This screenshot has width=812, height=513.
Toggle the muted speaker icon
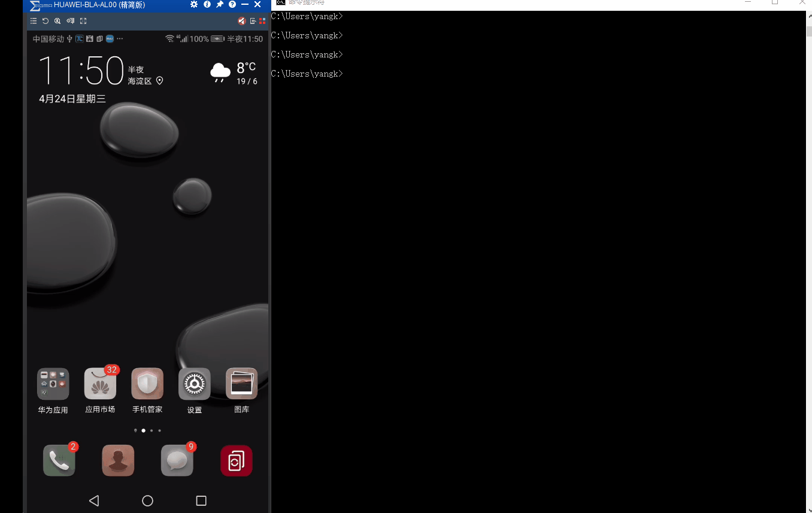coord(242,21)
